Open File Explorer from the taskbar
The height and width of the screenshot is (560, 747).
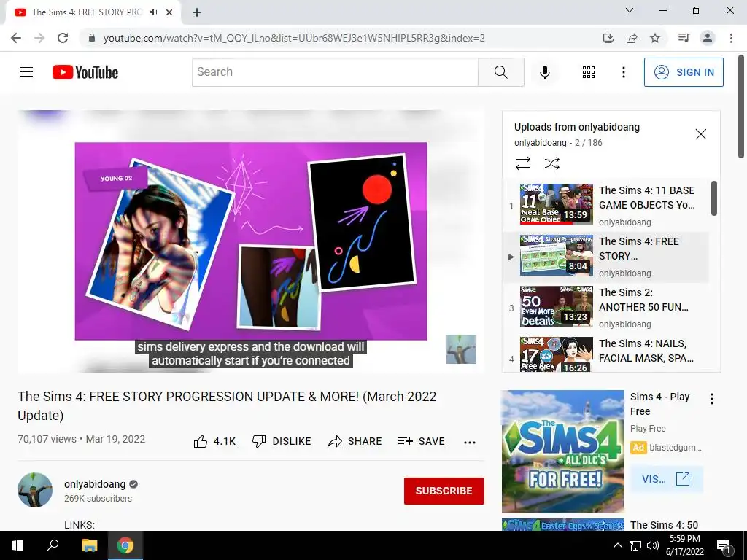pyautogui.click(x=89, y=545)
